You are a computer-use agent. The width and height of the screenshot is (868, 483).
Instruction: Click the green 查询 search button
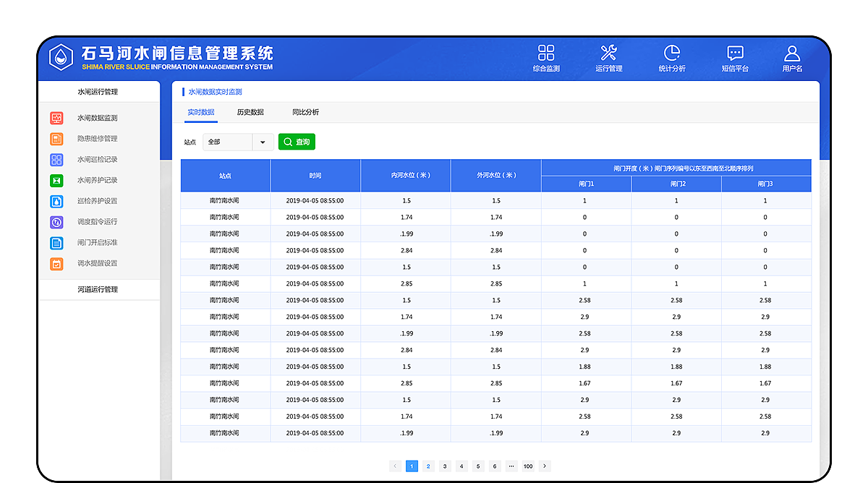tap(297, 142)
